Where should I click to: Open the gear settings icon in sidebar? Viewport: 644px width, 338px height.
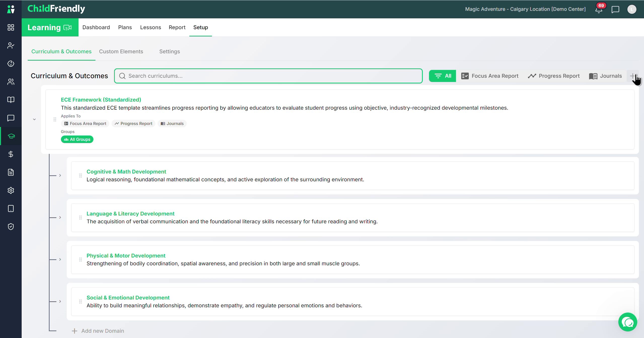[11, 190]
